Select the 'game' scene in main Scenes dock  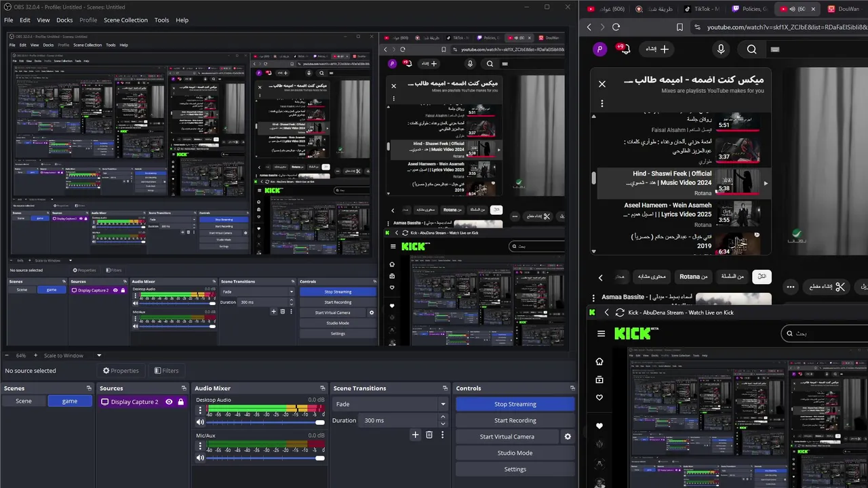70,401
